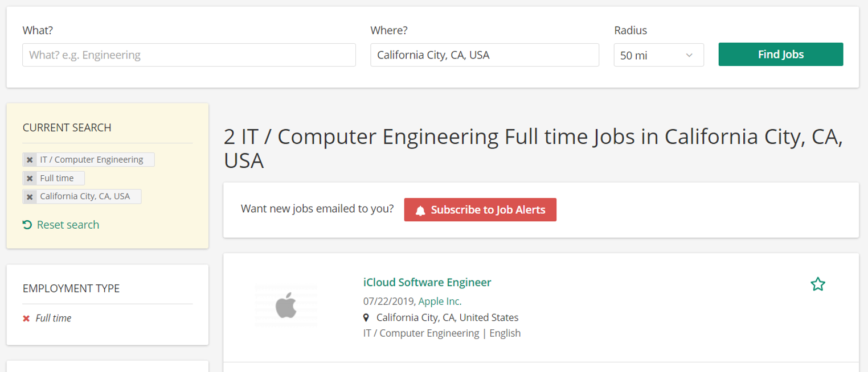This screenshot has height=372, width=868.
Task: Click the location pin next to California City
Action: pyautogui.click(x=366, y=317)
